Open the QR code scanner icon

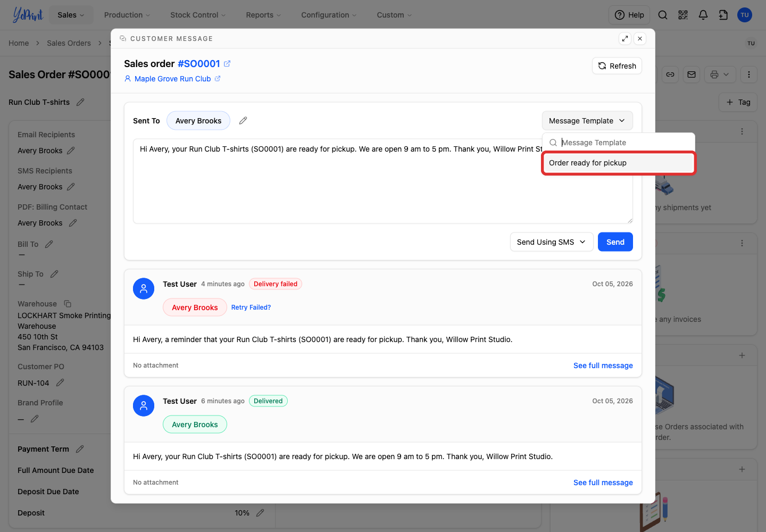[x=683, y=15]
